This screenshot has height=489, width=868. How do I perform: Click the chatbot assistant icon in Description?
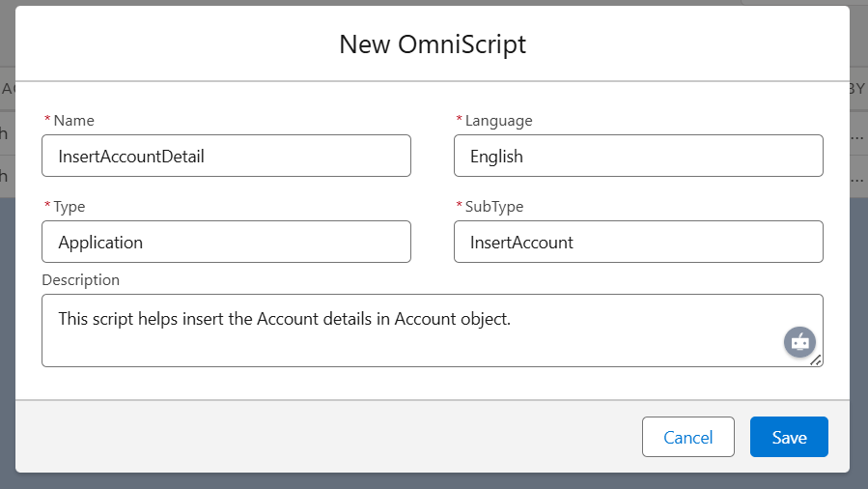799,342
